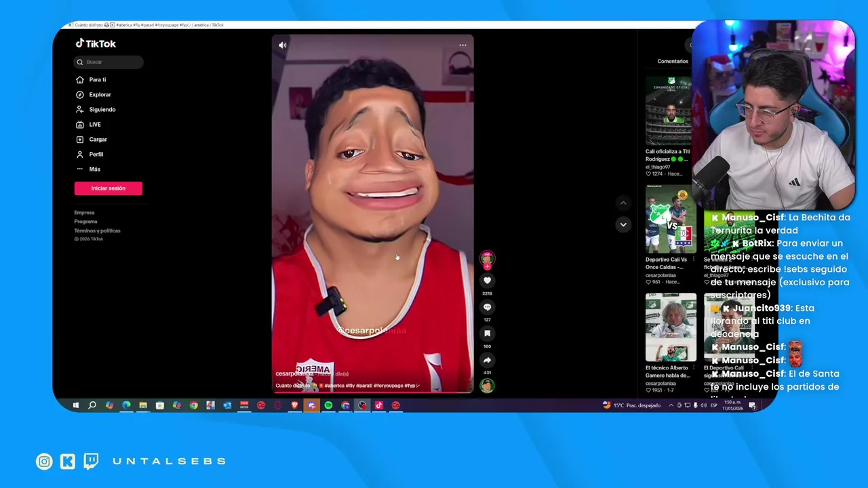Open comments via the speech bubble icon
868x488 pixels.
point(487,307)
